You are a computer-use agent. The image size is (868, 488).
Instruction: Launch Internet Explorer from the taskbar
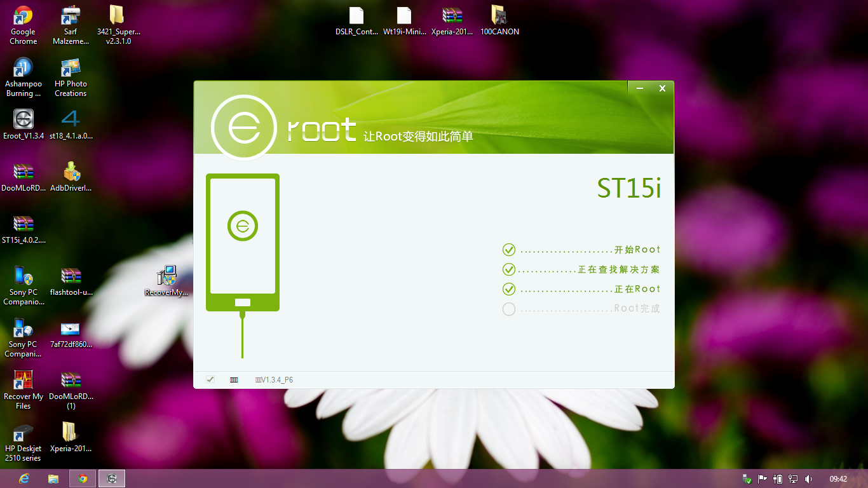(24, 478)
